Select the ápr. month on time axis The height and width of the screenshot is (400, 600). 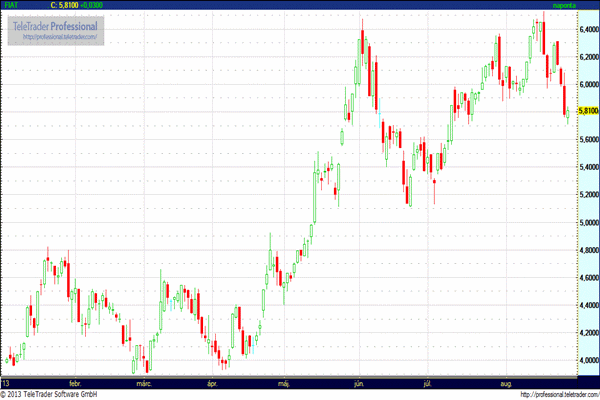[211, 382]
